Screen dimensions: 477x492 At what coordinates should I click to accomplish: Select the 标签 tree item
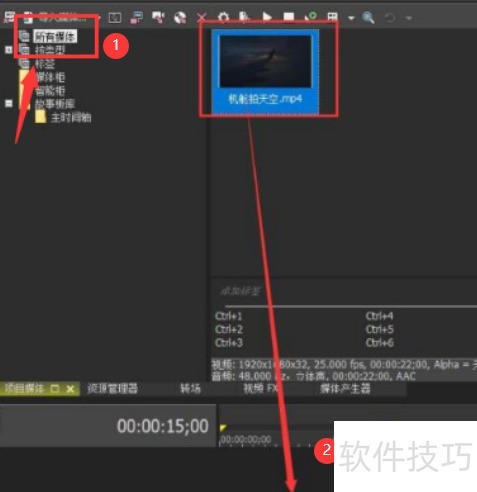tap(45, 63)
